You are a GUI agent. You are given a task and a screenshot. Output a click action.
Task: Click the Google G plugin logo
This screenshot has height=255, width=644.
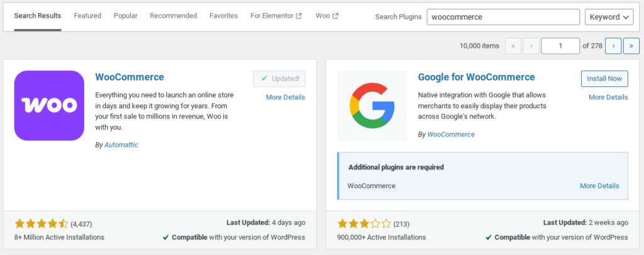tap(372, 106)
